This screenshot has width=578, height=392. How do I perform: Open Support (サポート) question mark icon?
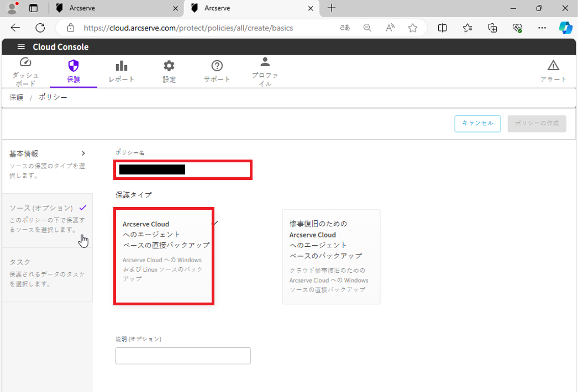point(217,66)
